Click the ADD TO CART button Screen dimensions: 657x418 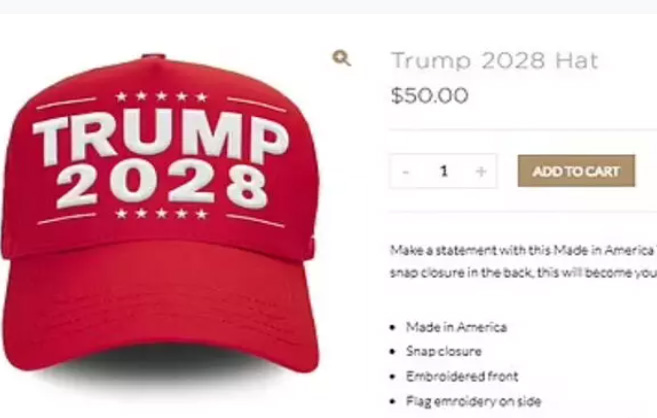tap(576, 171)
